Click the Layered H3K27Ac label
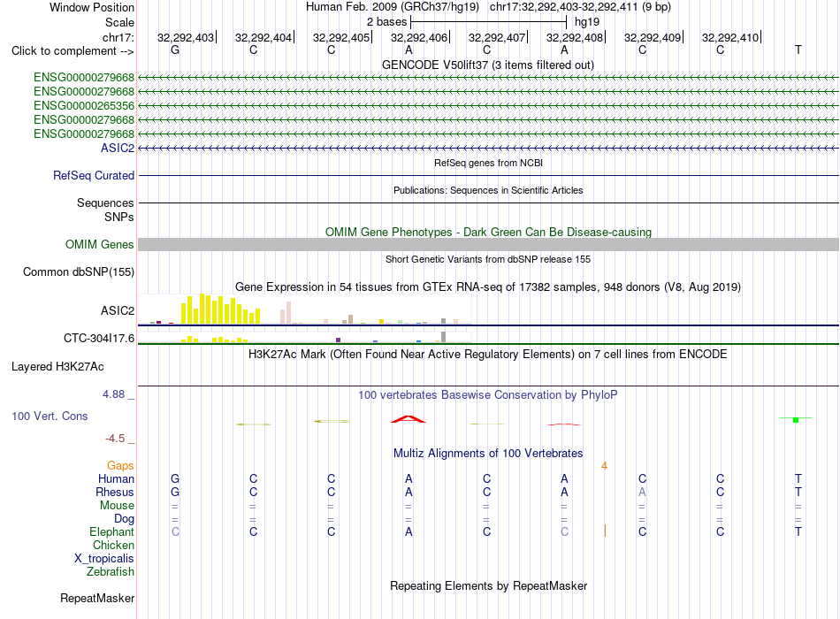Image resolution: width=840 pixels, height=619 pixels. (57, 367)
